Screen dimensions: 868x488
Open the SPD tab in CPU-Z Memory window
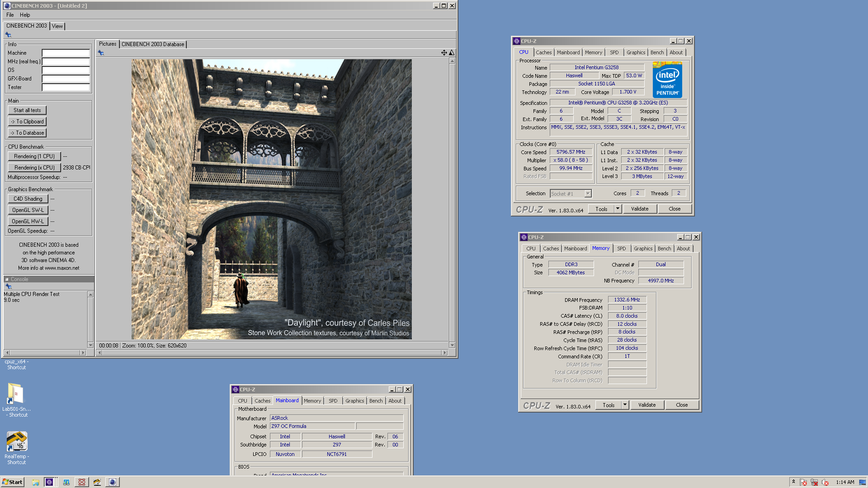[x=622, y=249]
